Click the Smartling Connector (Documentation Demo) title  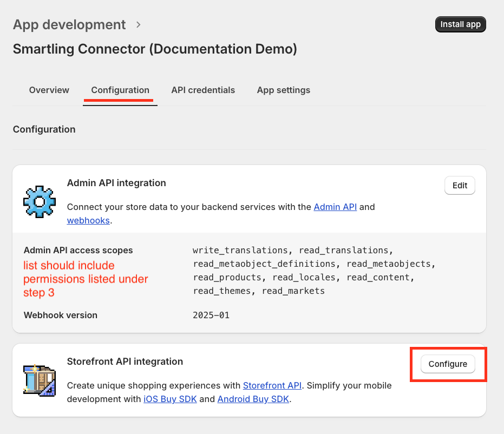[x=155, y=49]
